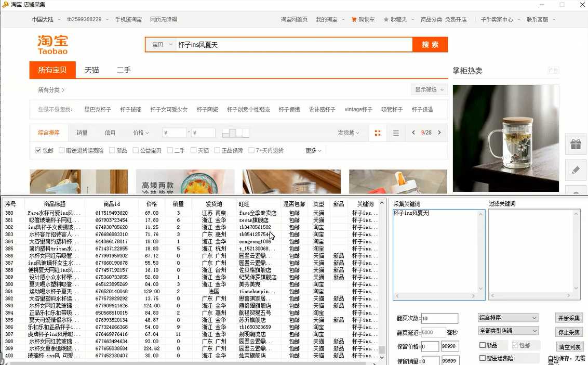Open the 手机逛淘宝 link

point(128,20)
